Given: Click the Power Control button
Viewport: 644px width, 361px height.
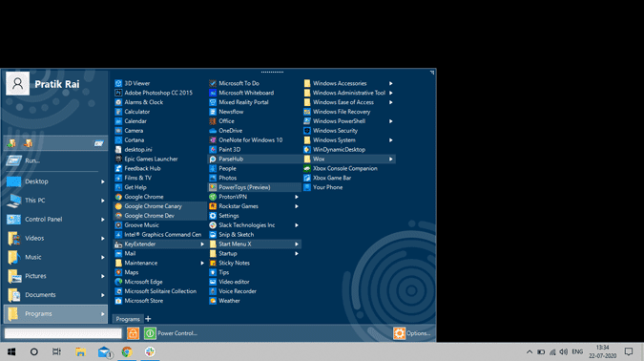Looking at the screenshot, I should click(171, 333).
